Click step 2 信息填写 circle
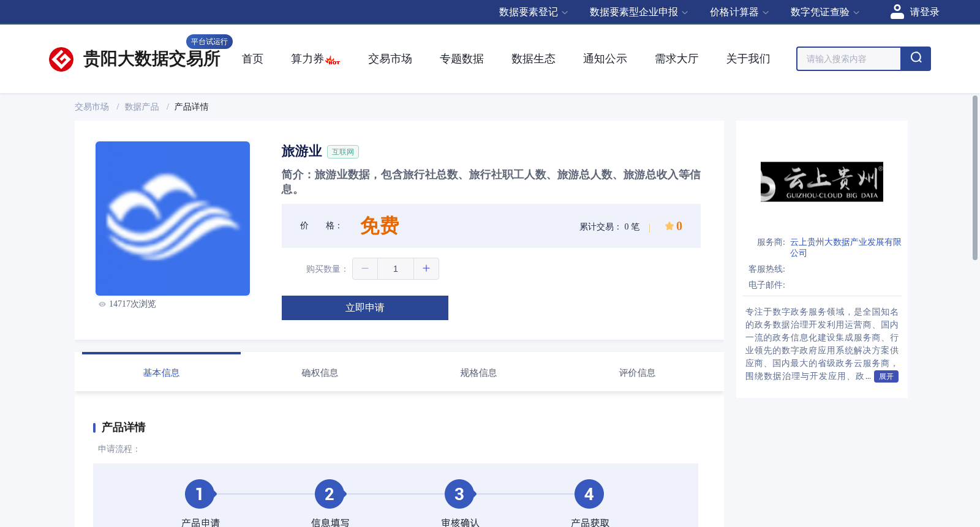Screen dimensions: 980x527 tap(330, 494)
